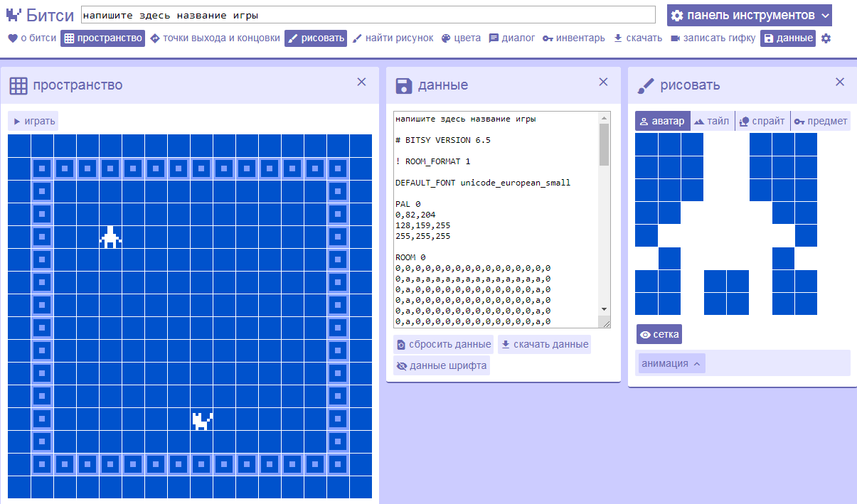The height and width of the screenshot is (504, 857).
Task: Toggle сетка grid visibility
Action: pyautogui.click(x=659, y=334)
